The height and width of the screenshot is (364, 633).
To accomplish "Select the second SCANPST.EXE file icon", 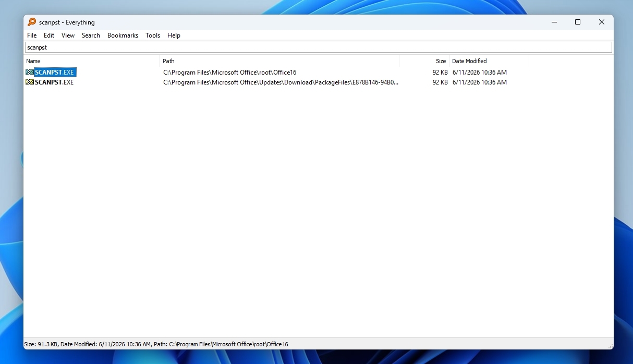I will (x=30, y=82).
